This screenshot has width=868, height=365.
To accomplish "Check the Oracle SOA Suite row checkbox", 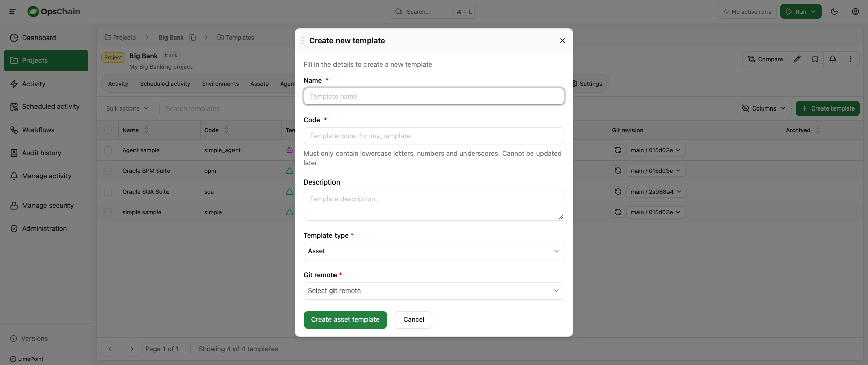I will pos(108,192).
